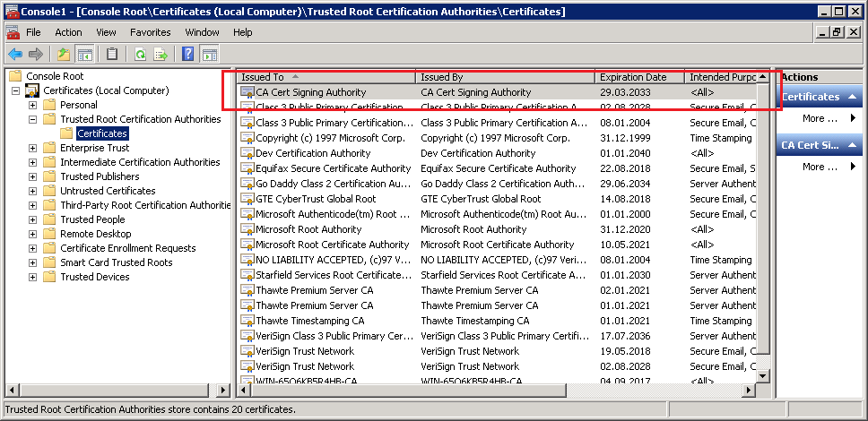The width and height of the screenshot is (868, 421).
Task: Collapse the CA Cert Si... section in Actions pane
Action: coord(851,145)
